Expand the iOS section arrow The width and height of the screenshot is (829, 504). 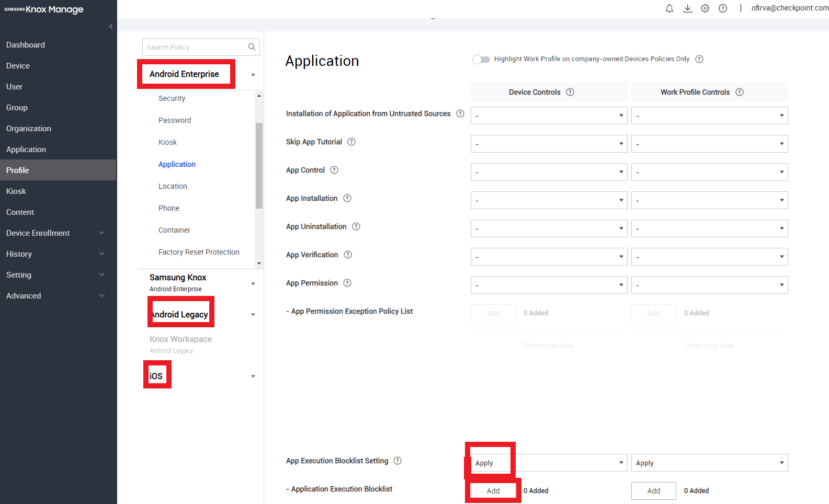coord(253,376)
